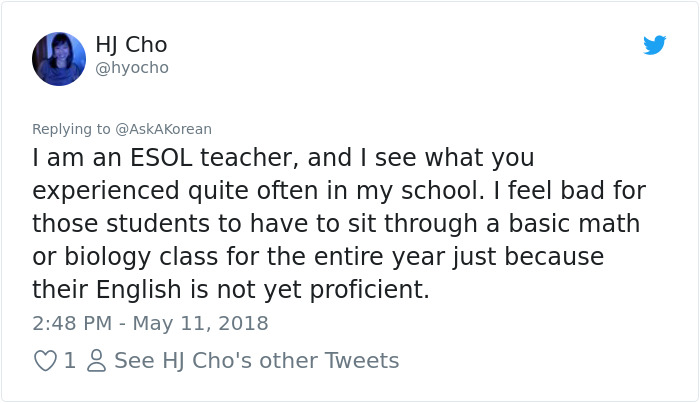Screen dimensions: 700x403
Task: Like the tweet with the heart icon
Action: pyautogui.click(x=45, y=361)
